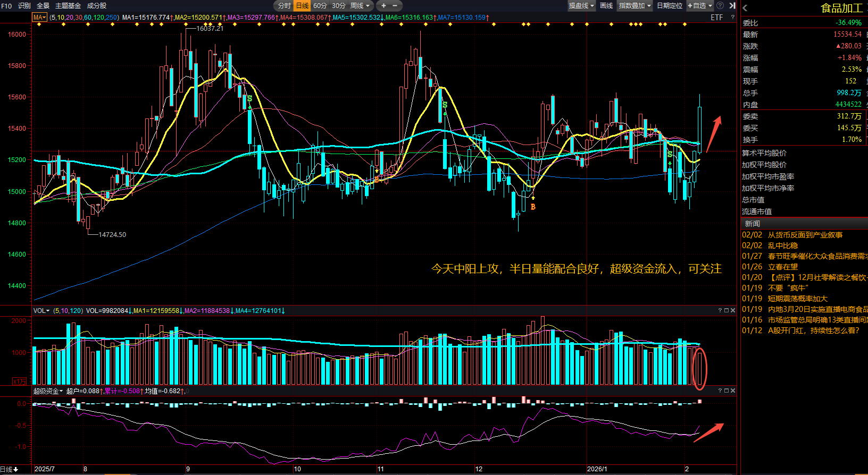Maximize the VOL indicator panel
This screenshot has height=475, width=868.
(727, 310)
